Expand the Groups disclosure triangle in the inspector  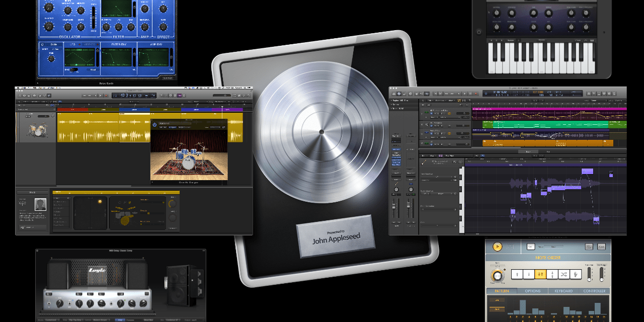(391, 105)
